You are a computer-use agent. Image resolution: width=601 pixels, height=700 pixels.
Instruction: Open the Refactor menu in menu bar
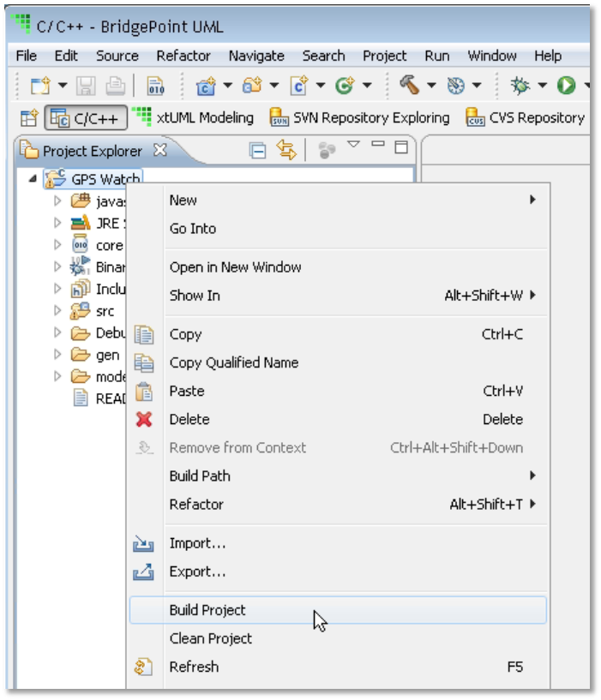pyautogui.click(x=183, y=56)
